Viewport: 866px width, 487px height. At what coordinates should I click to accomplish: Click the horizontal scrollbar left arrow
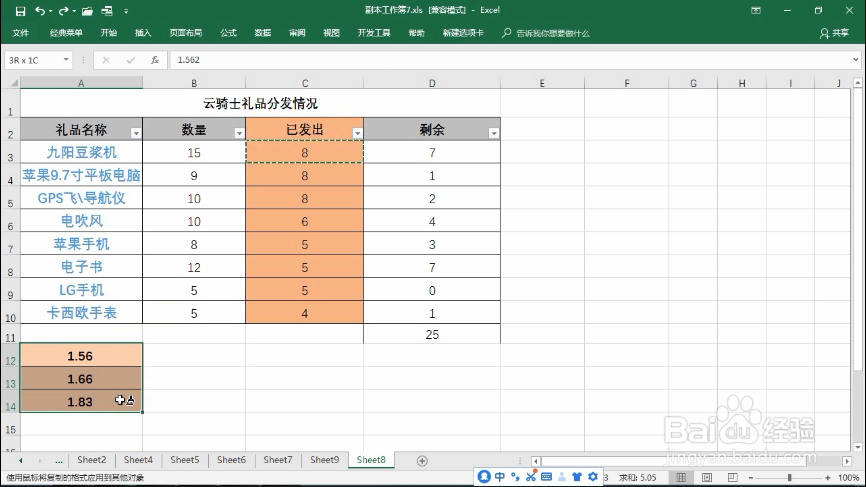tap(535, 461)
